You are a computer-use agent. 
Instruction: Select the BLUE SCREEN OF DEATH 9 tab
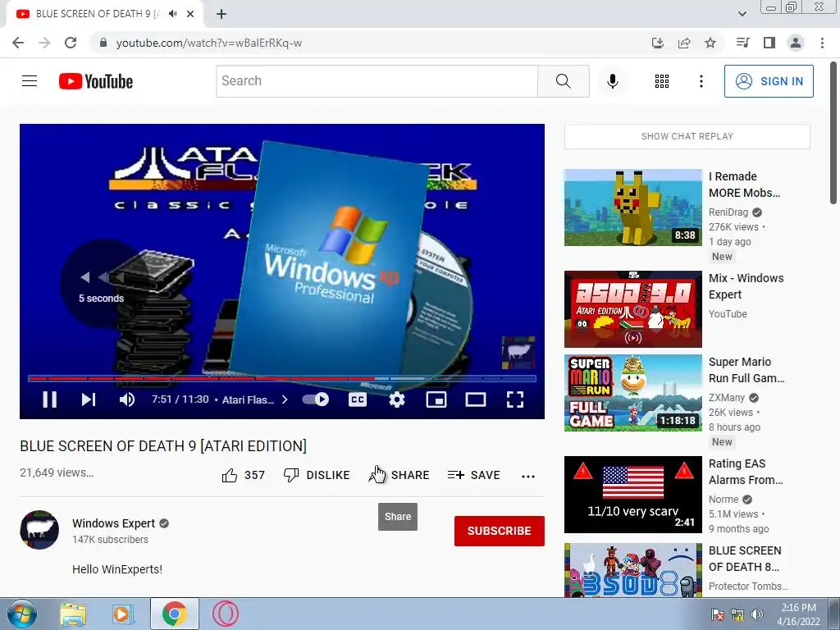pos(97,14)
